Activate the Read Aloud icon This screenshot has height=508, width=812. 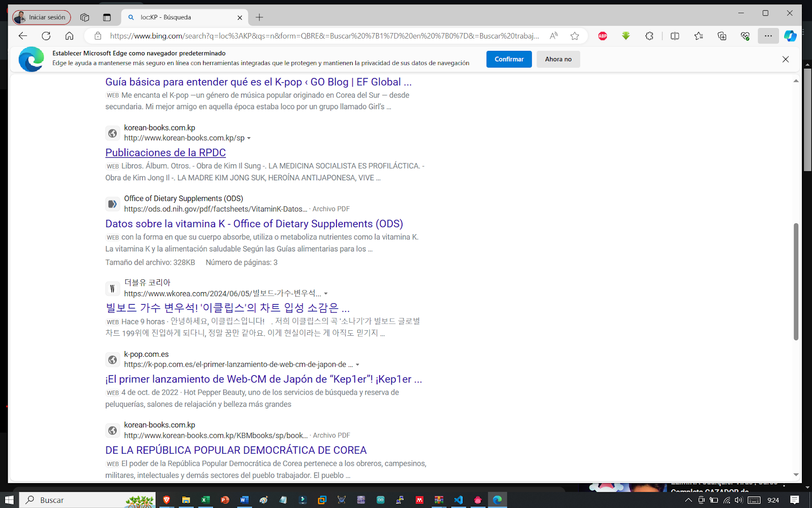(554, 36)
